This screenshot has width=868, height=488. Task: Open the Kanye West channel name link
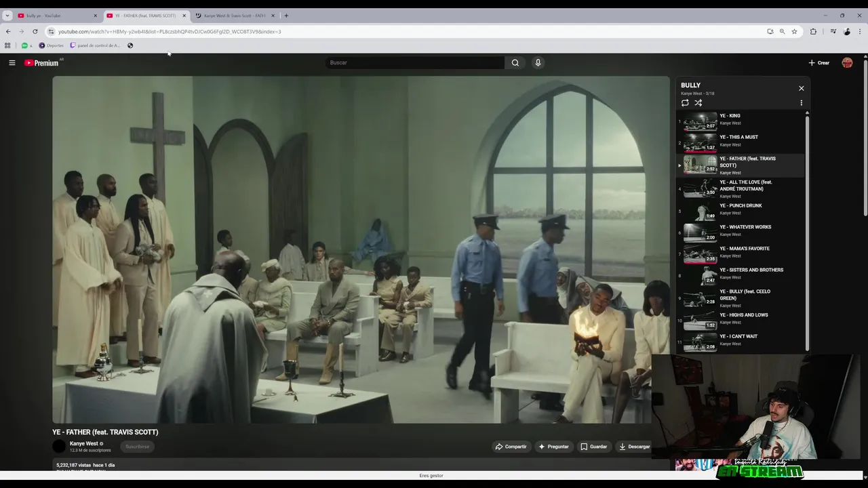(x=83, y=443)
